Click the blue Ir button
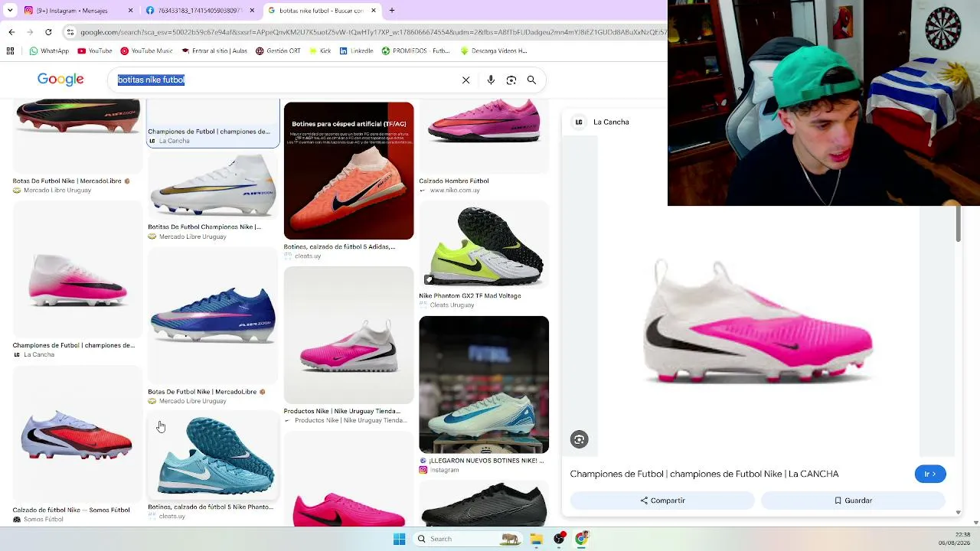This screenshot has width=980, height=551. click(930, 474)
